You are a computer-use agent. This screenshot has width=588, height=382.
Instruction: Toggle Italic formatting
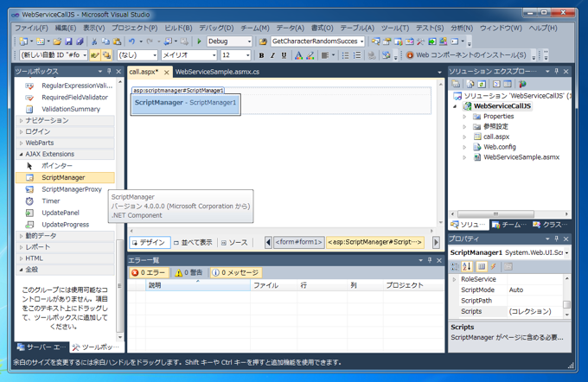point(272,55)
